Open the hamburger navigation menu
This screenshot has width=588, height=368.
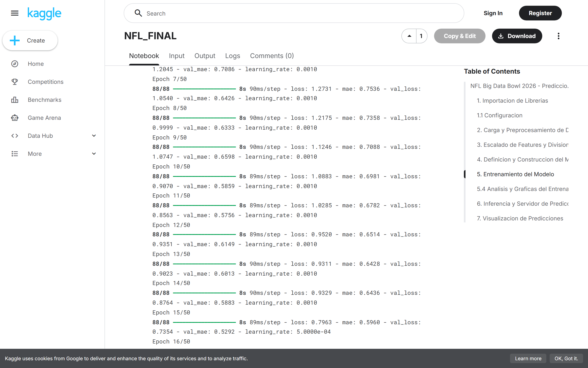tap(14, 13)
